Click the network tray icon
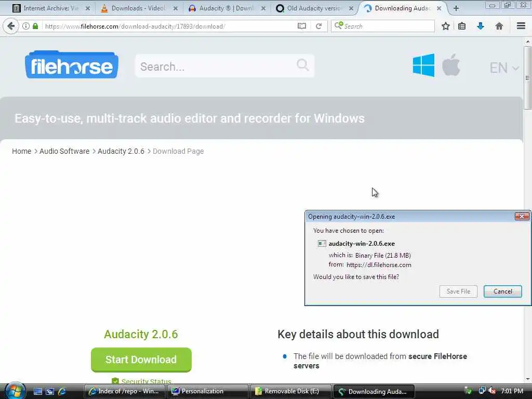 pyautogui.click(x=482, y=391)
